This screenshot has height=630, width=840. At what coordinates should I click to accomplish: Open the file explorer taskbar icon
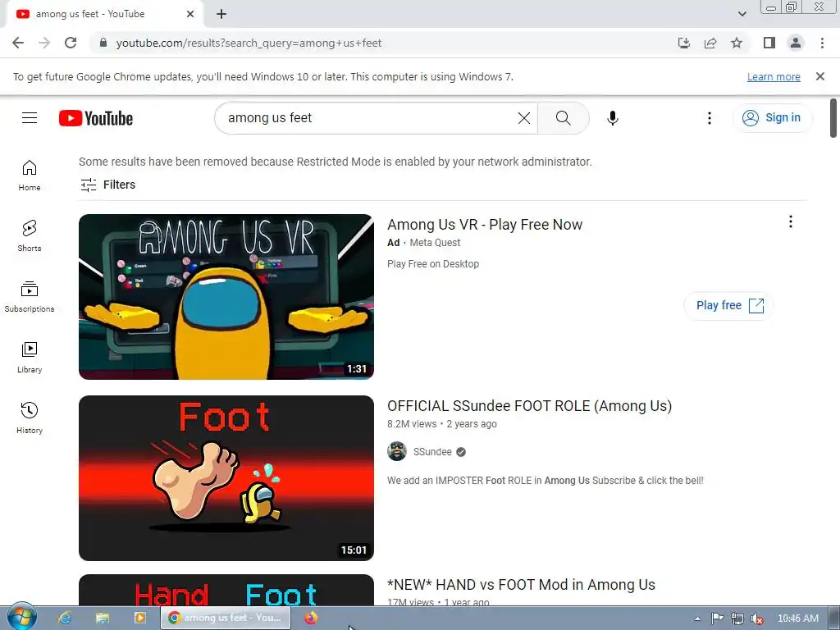pyautogui.click(x=103, y=618)
